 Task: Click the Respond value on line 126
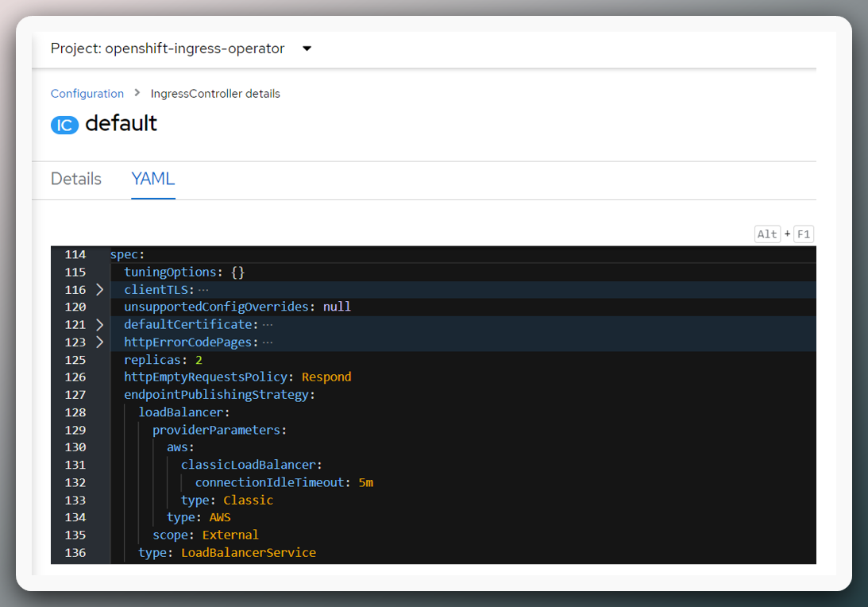click(326, 377)
